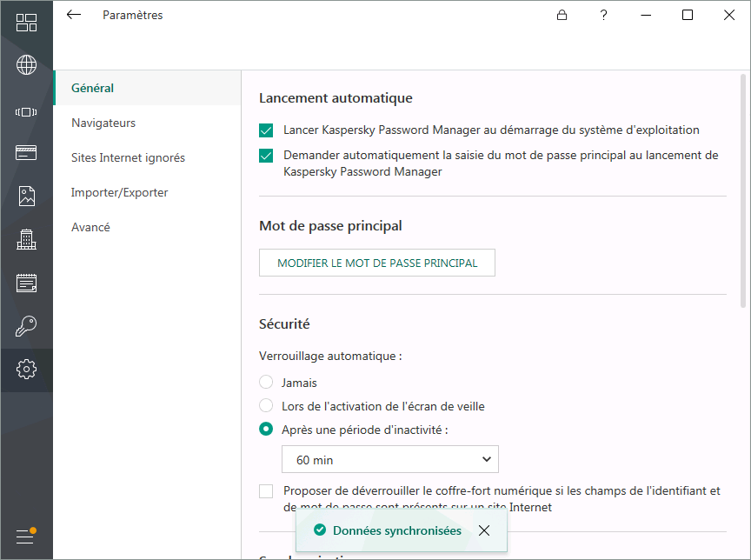This screenshot has width=751, height=560.
Task: Click the lock vault padlock icon
Action: tap(562, 15)
